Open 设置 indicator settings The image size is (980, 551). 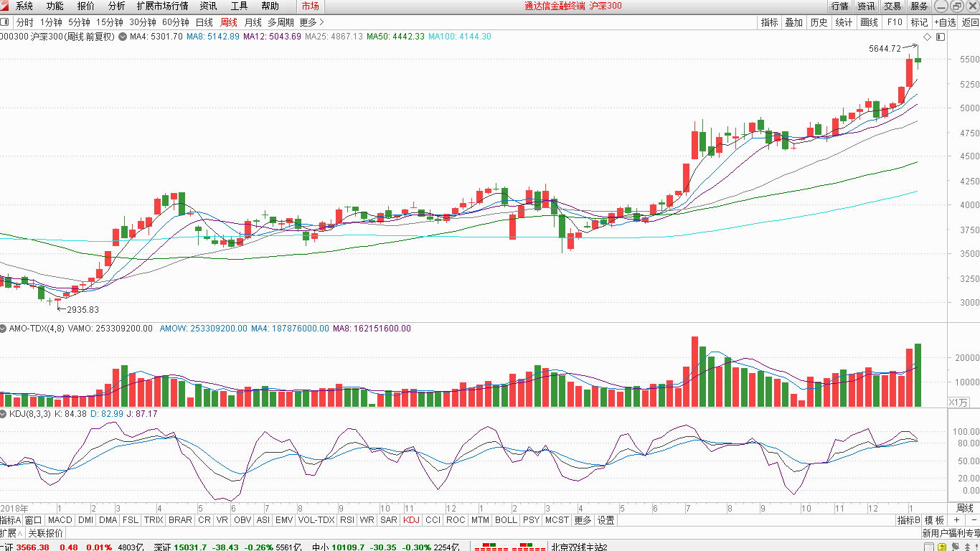pos(606,520)
